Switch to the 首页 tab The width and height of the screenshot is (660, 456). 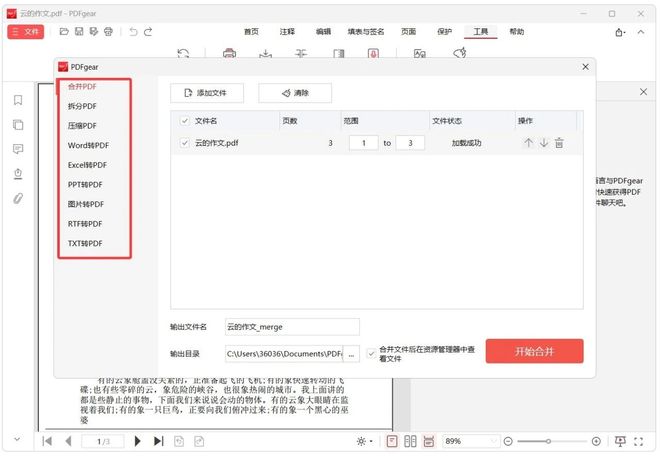(x=251, y=32)
